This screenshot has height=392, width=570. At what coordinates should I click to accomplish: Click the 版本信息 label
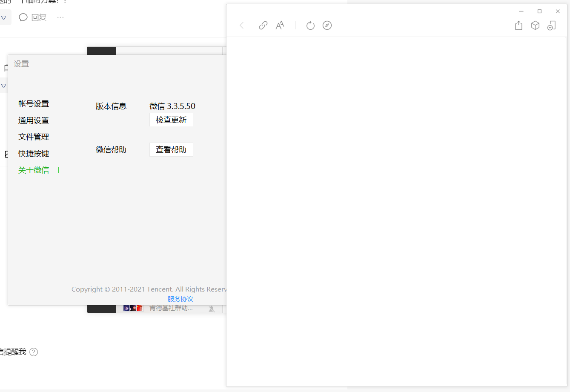click(x=111, y=106)
